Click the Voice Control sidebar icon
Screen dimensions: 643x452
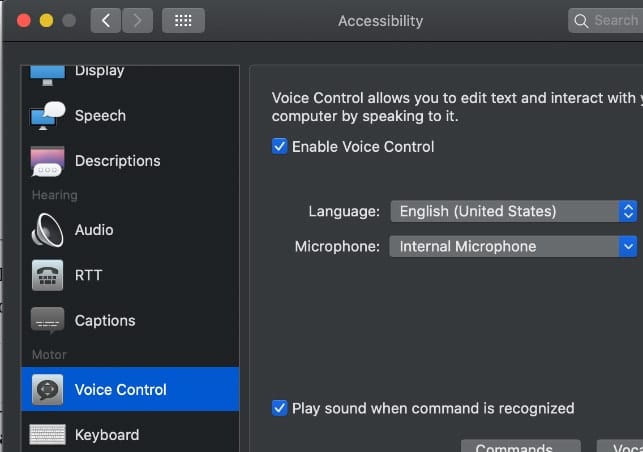coord(47,390)
